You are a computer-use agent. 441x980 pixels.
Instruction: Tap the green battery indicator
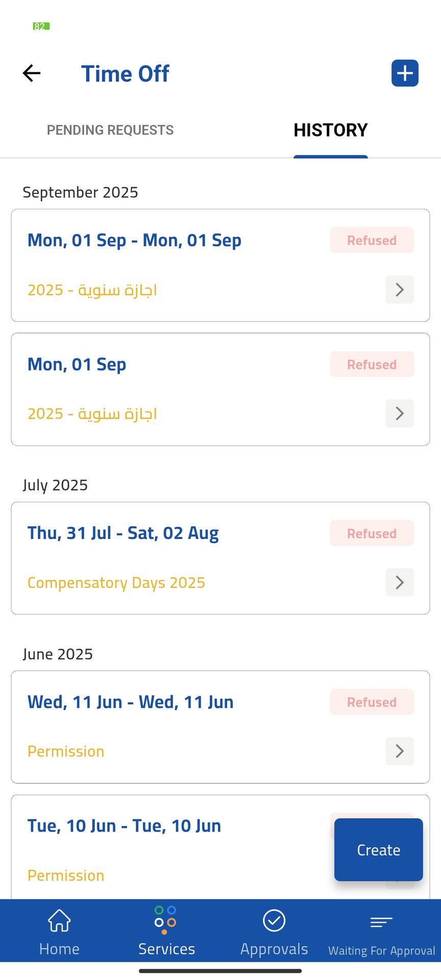tap(41, 26)
